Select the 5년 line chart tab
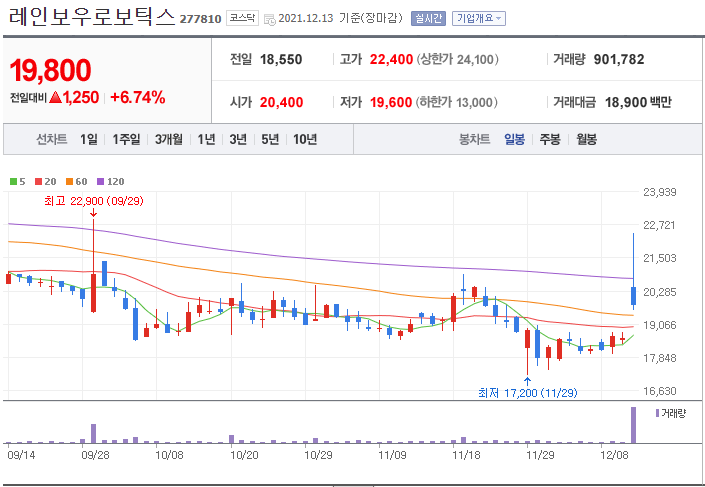This screenshot has height=487, width=705. click(270, 139)
